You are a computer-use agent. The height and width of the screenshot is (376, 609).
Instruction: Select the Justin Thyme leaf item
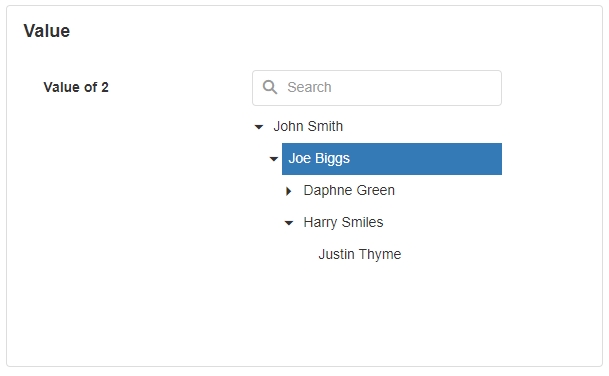coord(360,254)
